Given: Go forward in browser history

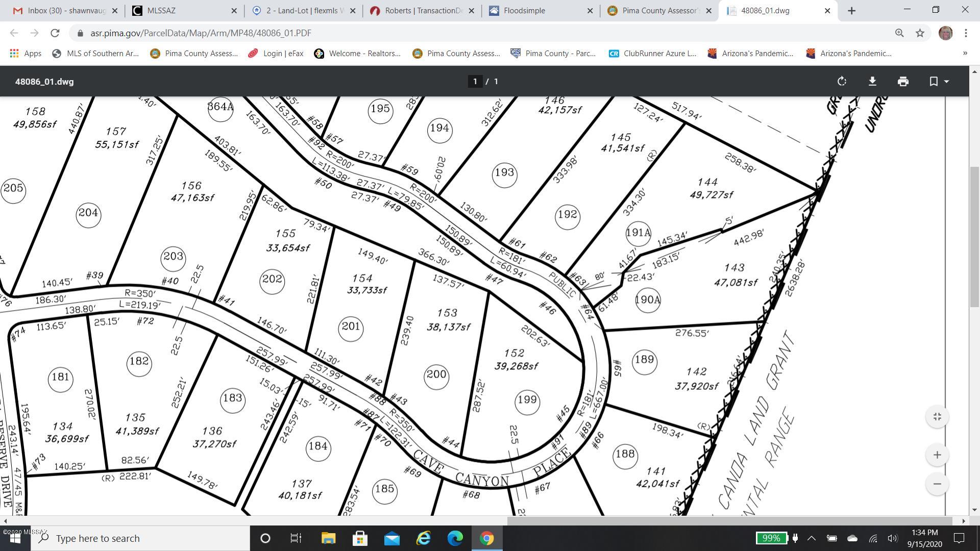Looking at the screenshot, I should [x=34, y=33].
